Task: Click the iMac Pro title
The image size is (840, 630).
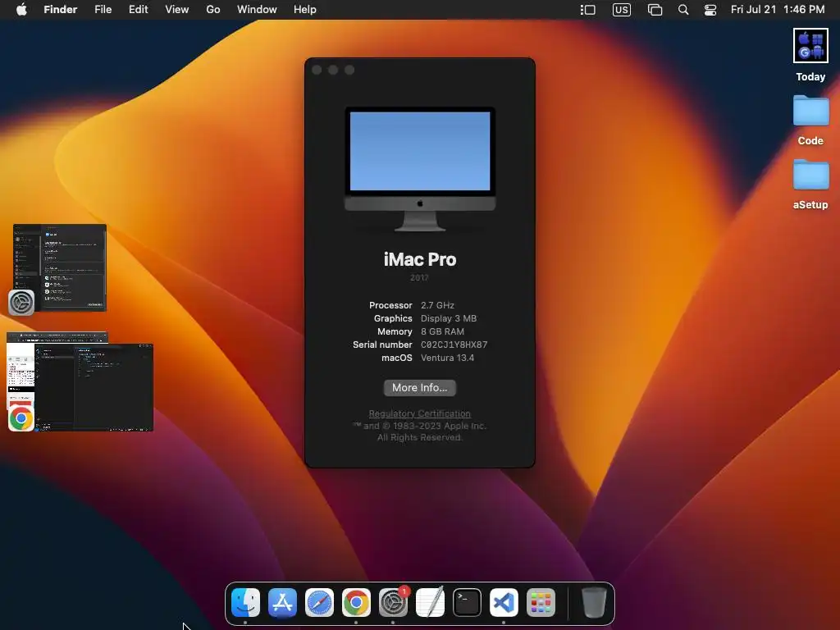Action: [x=420, y=260]
